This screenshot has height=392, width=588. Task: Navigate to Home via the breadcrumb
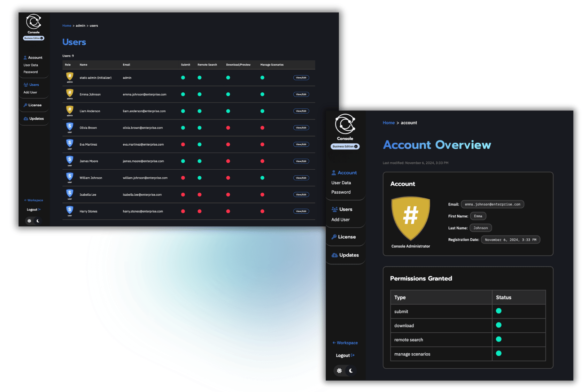click(x=388, y=123)
